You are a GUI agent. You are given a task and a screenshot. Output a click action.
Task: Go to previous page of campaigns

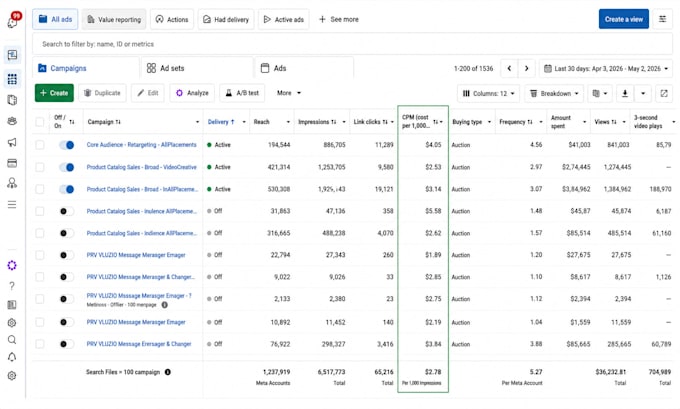pos(509,69)
